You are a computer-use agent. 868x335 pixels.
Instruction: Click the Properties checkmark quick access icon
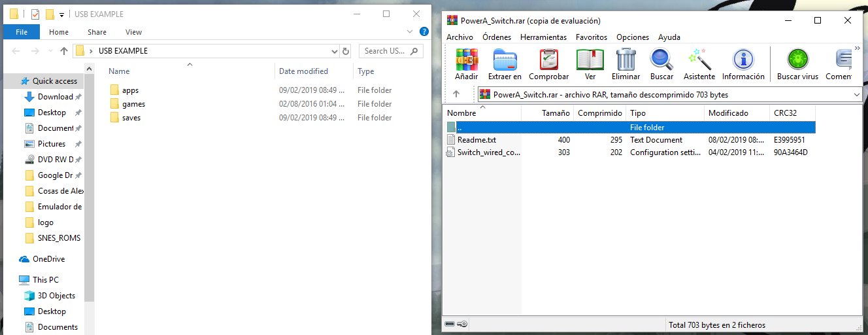pyautogui.click(x=35, y=14)
